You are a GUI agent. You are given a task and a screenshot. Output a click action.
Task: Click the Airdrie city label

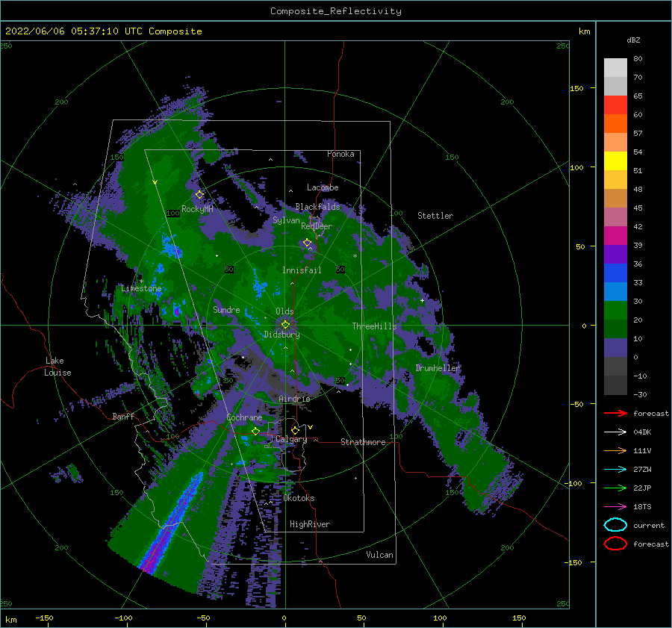(294, 399)
